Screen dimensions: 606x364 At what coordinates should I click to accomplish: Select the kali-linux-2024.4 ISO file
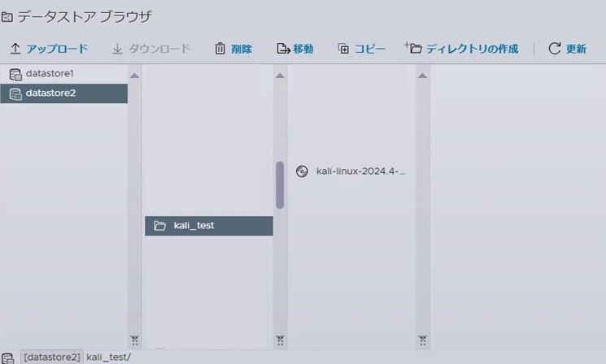[351, 171]
